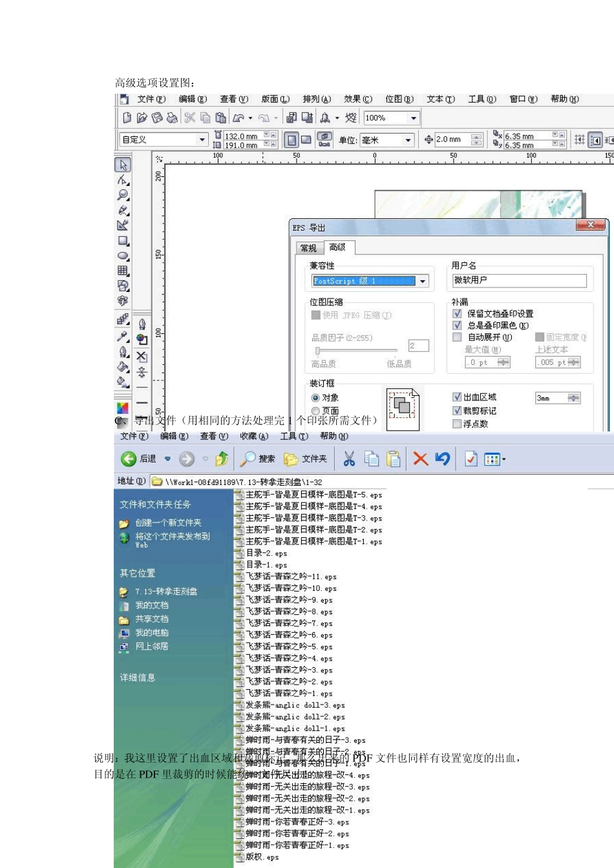Switch to the 常规 tab

[x=309, y=248]
